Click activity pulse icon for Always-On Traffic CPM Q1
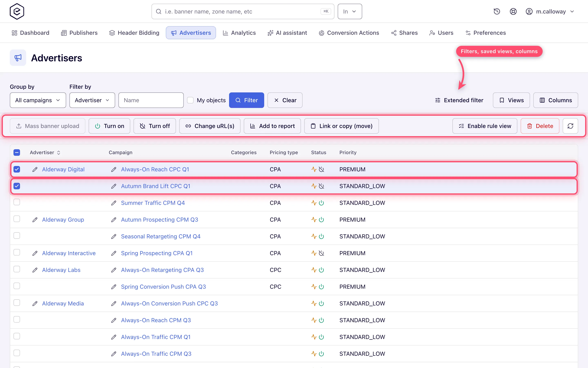 (x=314, y=337)
